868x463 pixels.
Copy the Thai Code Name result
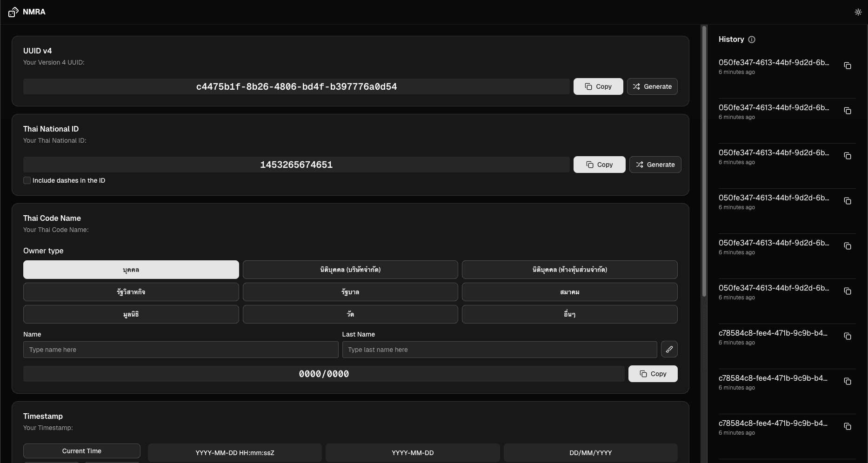click(x=653, y=374)
